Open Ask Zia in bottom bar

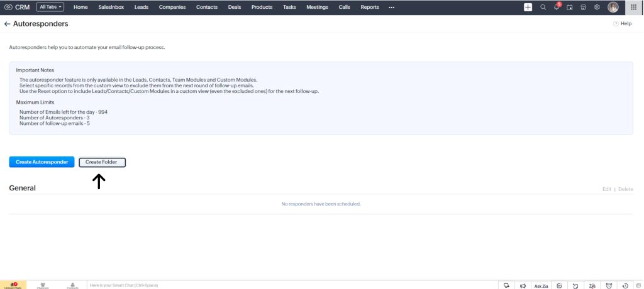[x=541, y=285]
